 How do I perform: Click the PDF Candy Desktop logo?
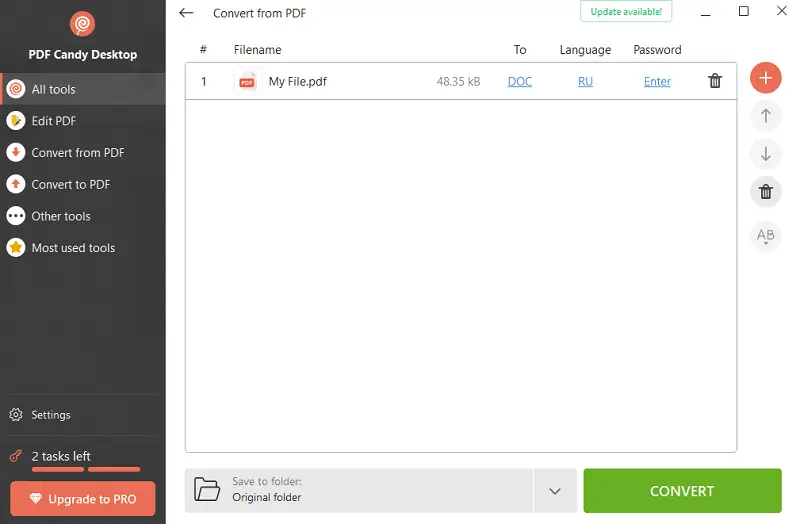[x=82, y=24]
